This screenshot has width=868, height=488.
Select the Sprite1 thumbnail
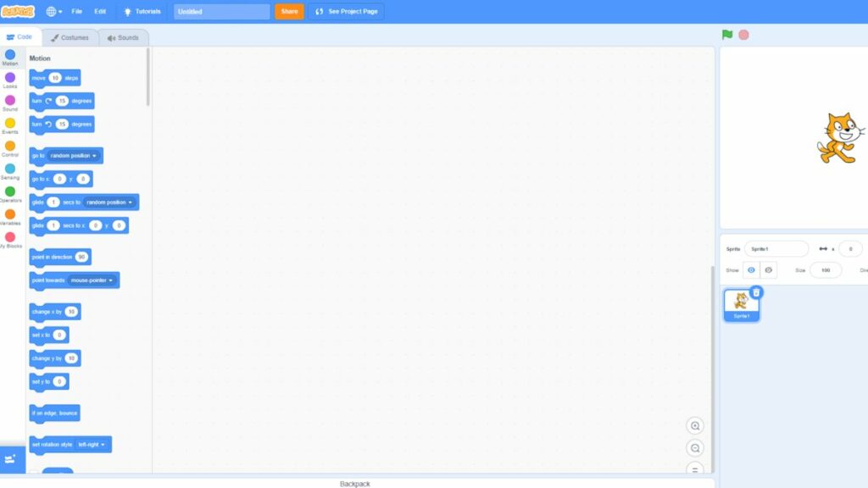(741, 303)
